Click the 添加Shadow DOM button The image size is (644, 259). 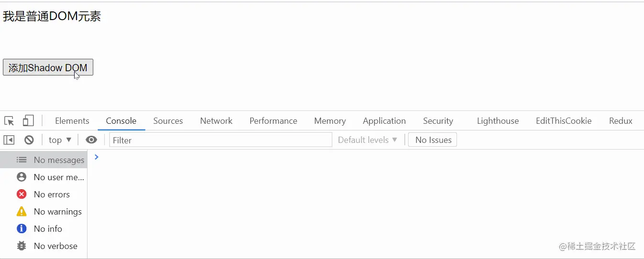coord(48,67)
